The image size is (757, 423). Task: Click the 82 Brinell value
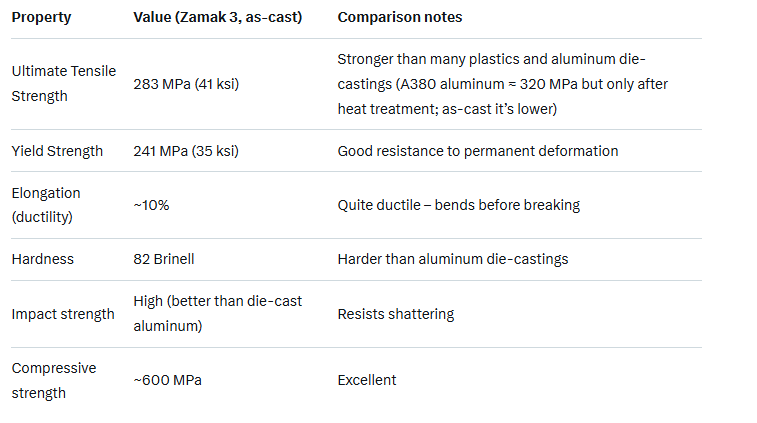pos(164,259)
